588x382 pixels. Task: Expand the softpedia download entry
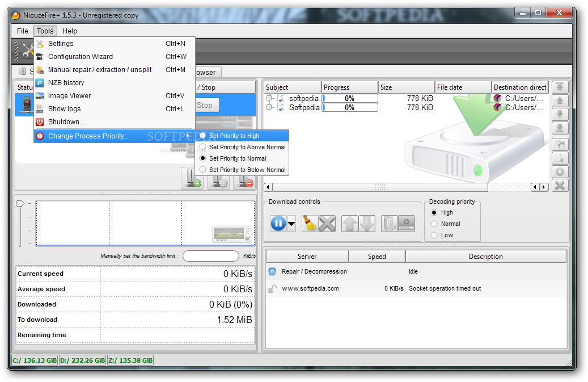(x=269, y=98)
